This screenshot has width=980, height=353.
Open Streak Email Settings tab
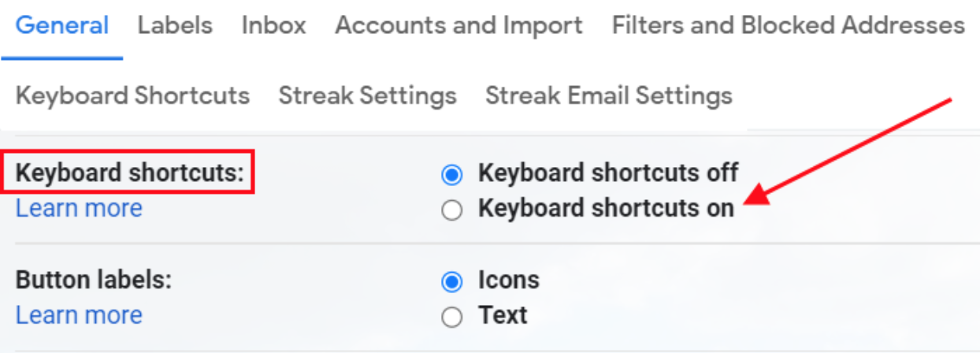[x=608, y=96]
